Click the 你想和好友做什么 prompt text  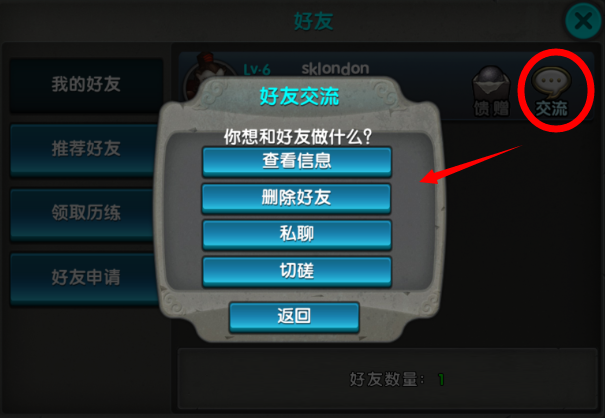point(298,137)
